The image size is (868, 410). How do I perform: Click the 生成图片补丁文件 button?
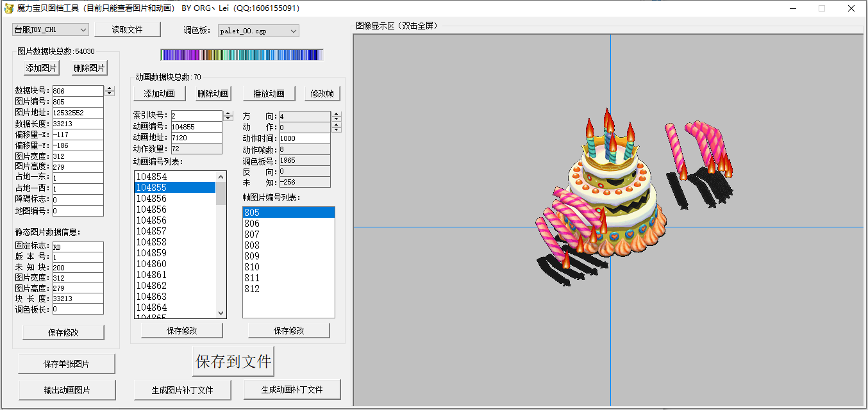point(183,389)
